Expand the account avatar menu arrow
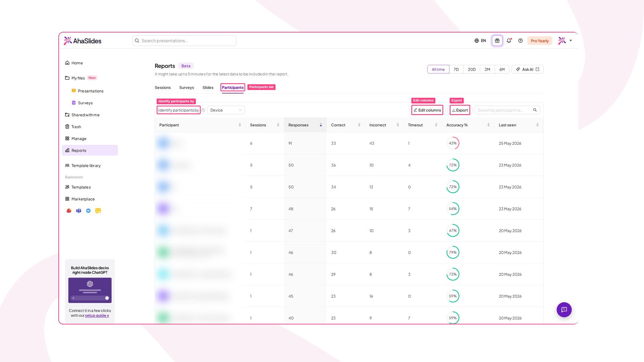The height and width of the screenshot is (362, 644). pyautogui.click(x=571, y=41)
